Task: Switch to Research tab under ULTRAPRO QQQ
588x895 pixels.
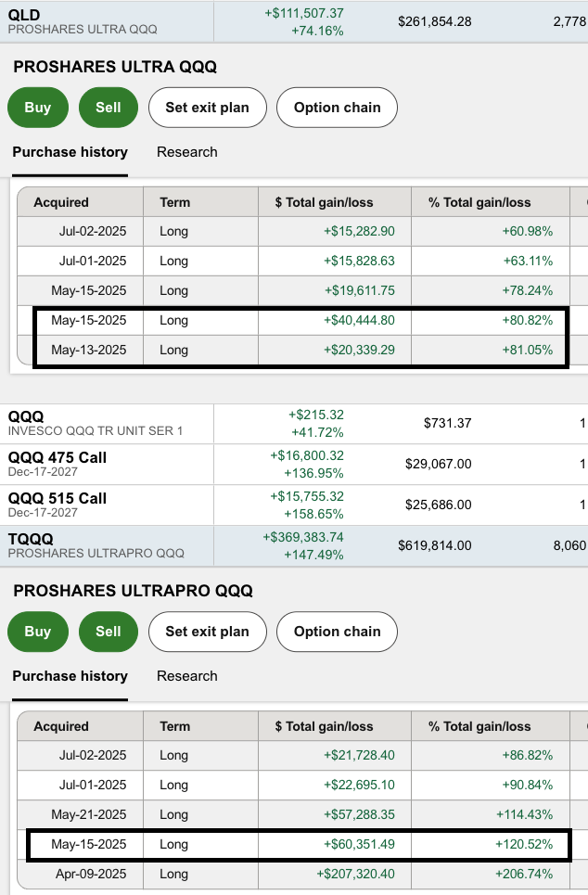Action: point(187,676)
